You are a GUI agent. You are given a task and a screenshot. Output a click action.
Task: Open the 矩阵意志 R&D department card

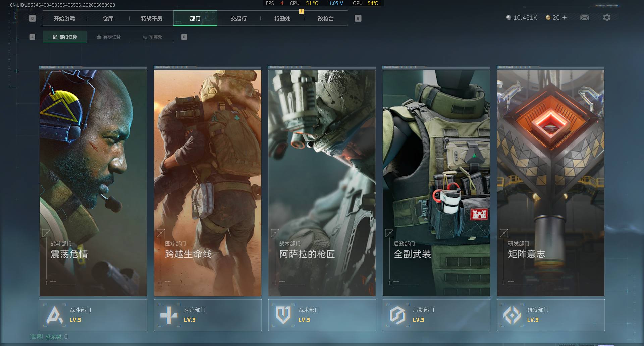pyautogui.click(x=551, y=183)
